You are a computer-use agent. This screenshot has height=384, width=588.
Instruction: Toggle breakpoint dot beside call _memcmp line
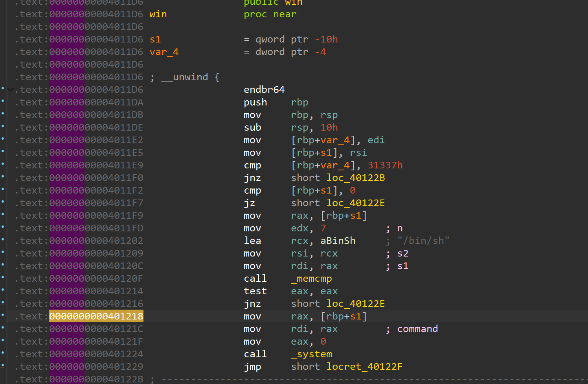tap(3, 277)
